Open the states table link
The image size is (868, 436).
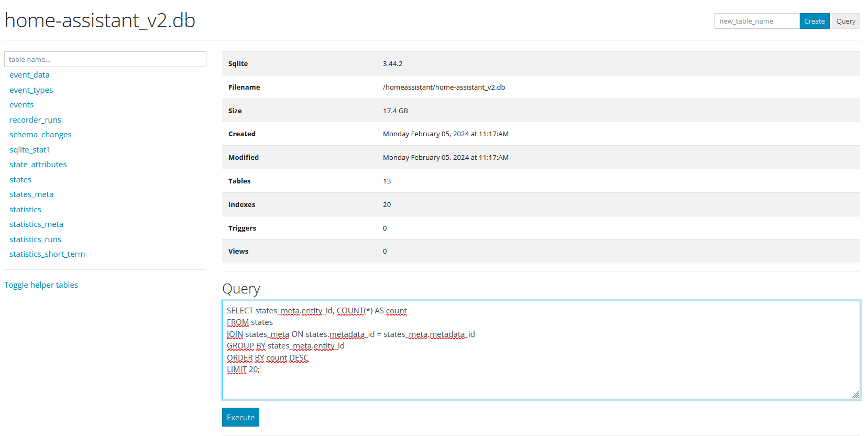click(20, 180)
